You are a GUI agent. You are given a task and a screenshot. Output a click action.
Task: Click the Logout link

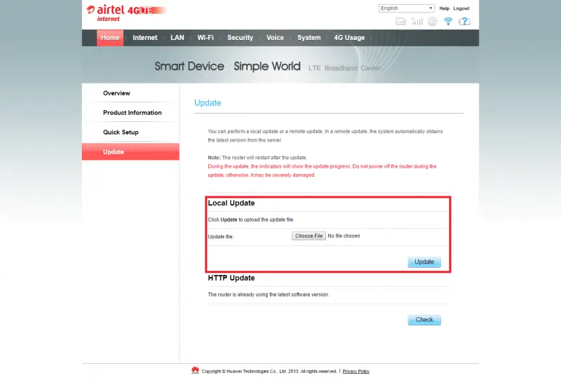point(461,8)
